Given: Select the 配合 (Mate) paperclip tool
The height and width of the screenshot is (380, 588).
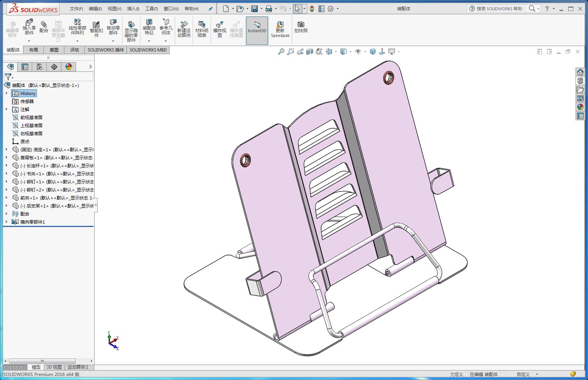Looking at the screenshot, I should [44, 27].
